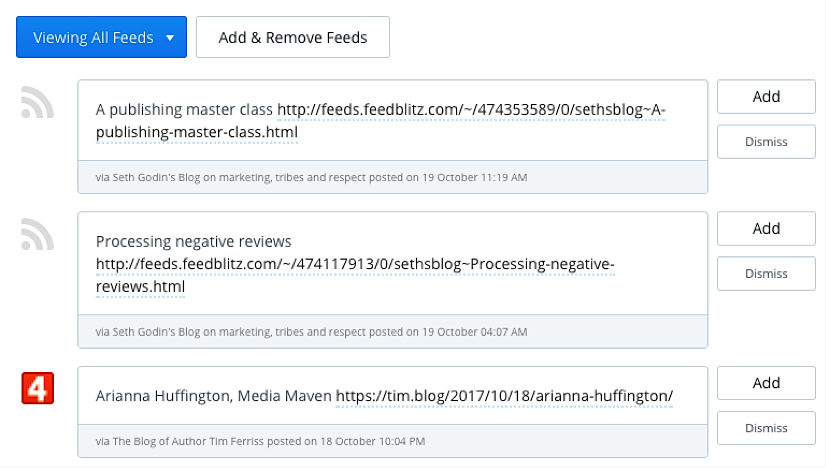Click the Arianna Huffington, Media Maven title
This screenshot has width=826, height=468.
pos(213,396)
